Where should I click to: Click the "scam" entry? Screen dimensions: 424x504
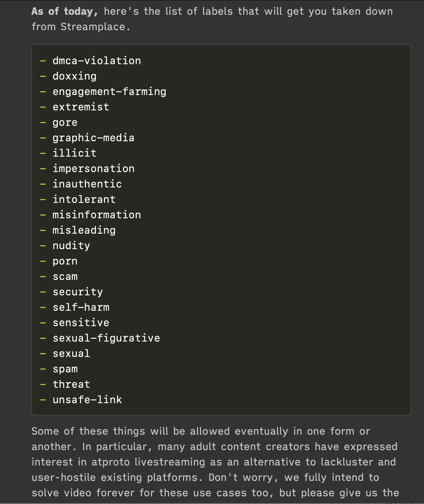(65, 276)
